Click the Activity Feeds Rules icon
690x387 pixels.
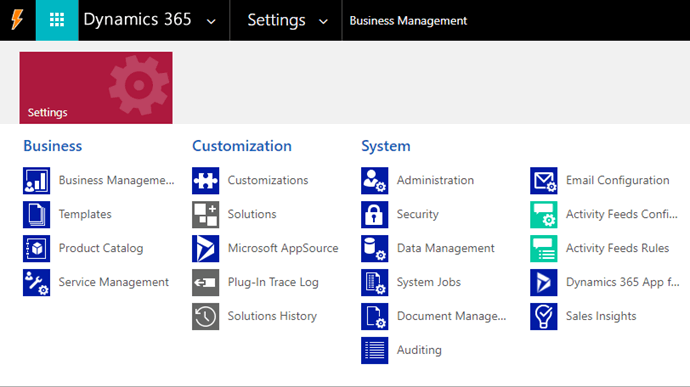[x=543, y=248]
